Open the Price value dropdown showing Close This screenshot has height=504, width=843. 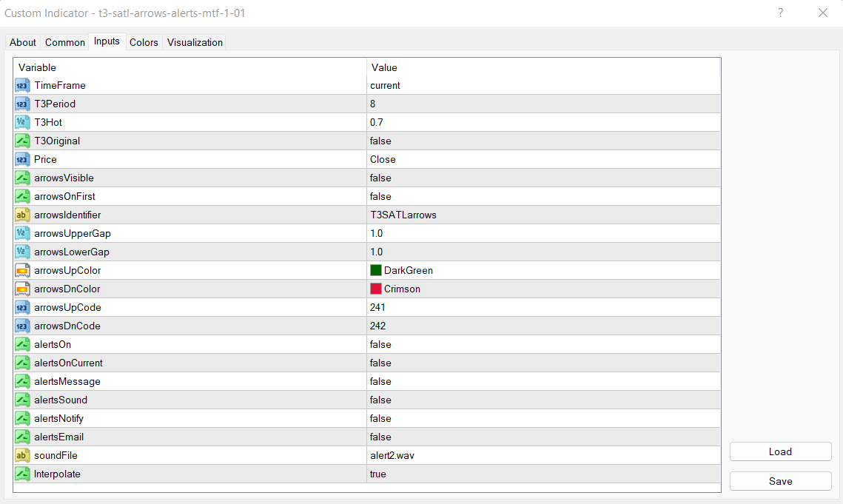(543, 160)
